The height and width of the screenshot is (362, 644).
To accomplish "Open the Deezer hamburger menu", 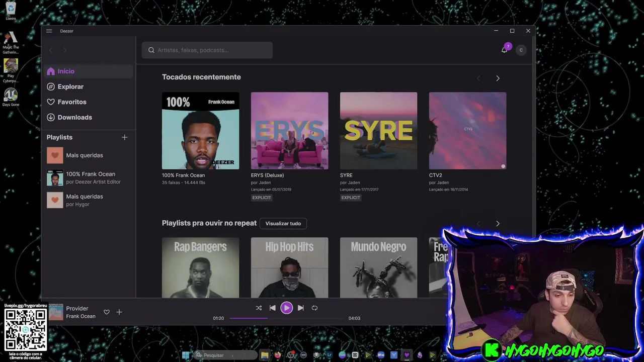I will [49, 31].
